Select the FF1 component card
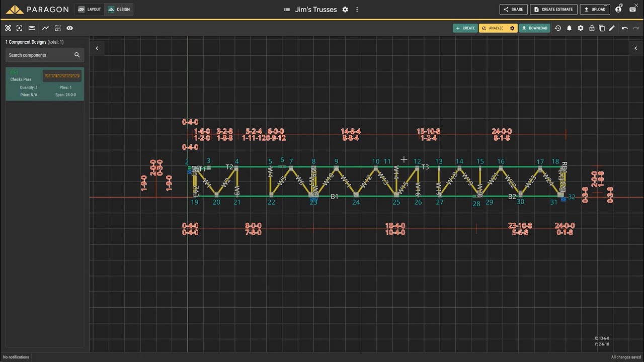This screenshot has width=644, height=362. click(x=45, y=84)
